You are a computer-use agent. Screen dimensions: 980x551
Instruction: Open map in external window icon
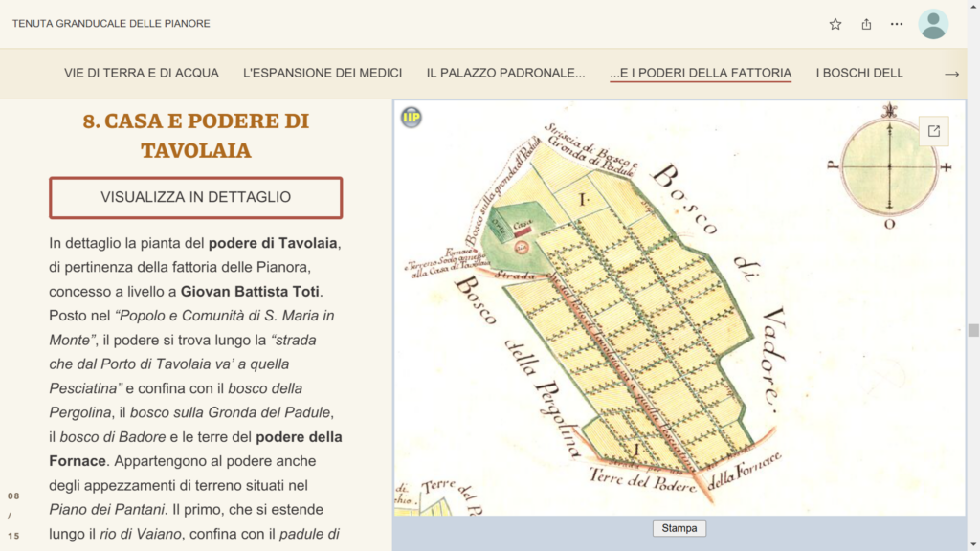(934, 131)
